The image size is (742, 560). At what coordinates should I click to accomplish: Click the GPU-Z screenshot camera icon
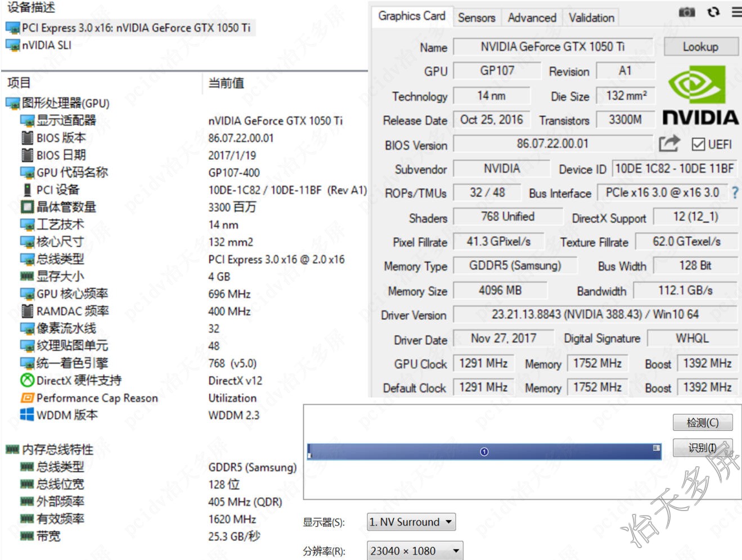point(687,12)
